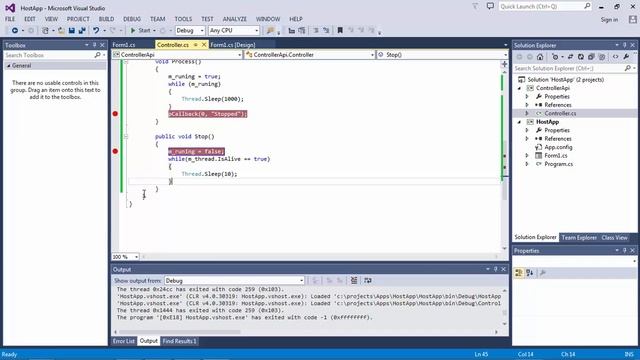
Task: Switch to the Find Results 1 tab
Action: [180, 341]
